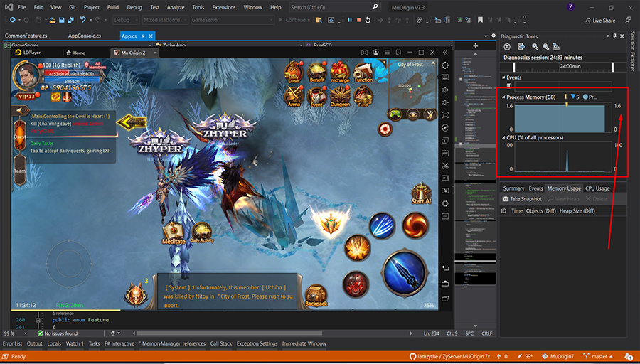
Task: Click the Start AI auto-battle icon
Action: (421, 192)
